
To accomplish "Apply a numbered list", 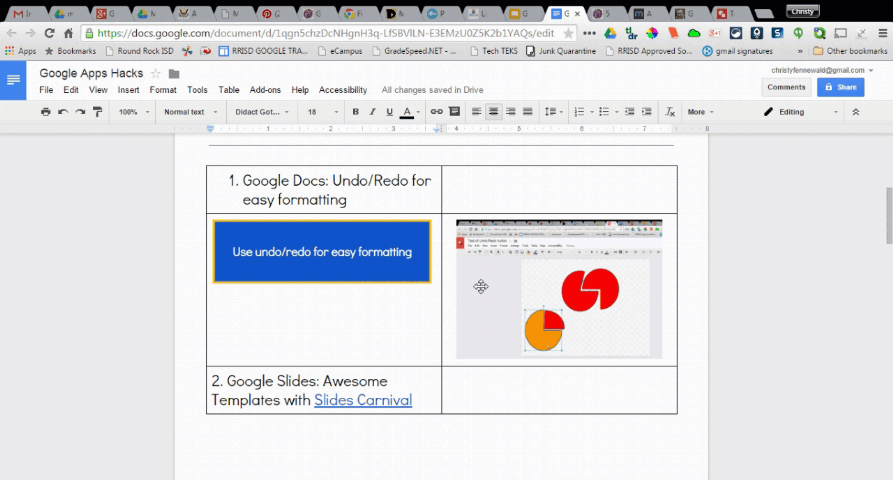I will pos(579,112).
